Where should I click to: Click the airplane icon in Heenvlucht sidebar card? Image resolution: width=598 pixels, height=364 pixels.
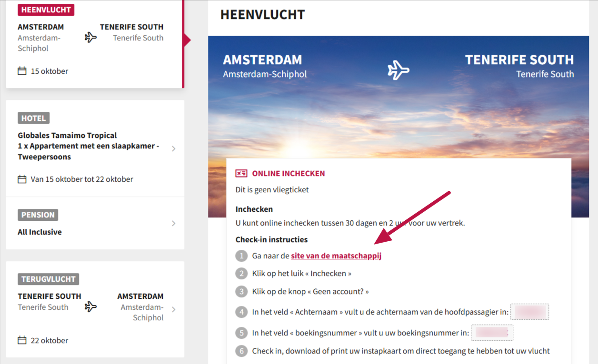[x=90, y=37]
